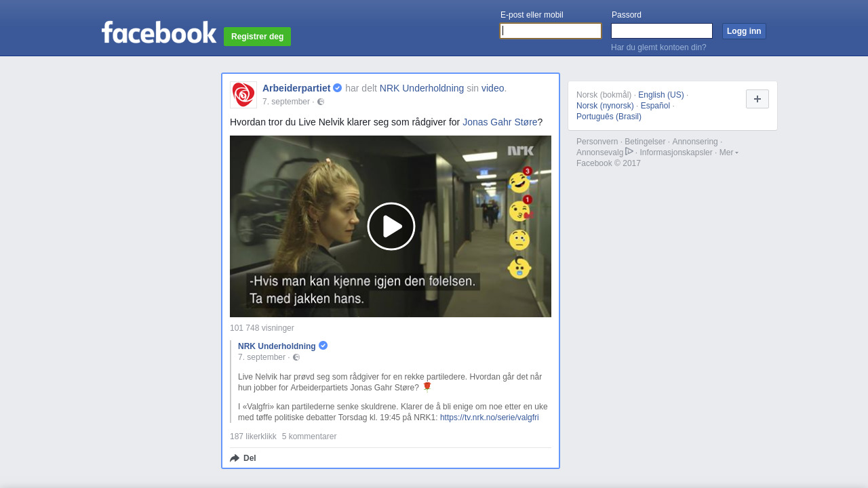Switch language to Español
The height and width of the screenshot is (488, 868).
[655, 106]
